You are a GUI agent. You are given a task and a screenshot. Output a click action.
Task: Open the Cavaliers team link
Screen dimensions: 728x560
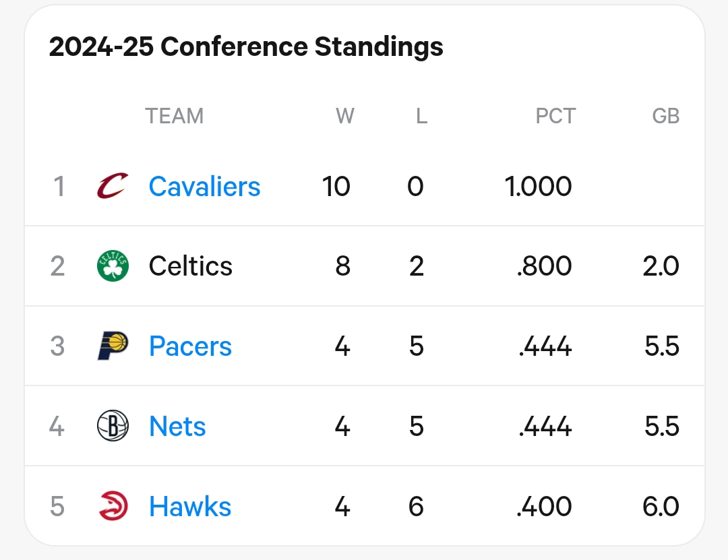pos(204,187)
